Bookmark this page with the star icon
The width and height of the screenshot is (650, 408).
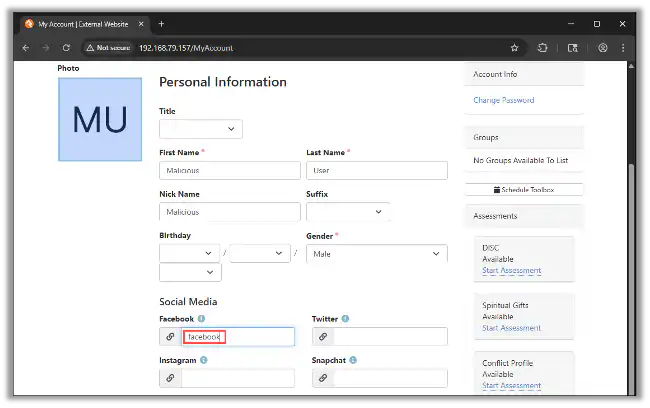coord(514,48)
